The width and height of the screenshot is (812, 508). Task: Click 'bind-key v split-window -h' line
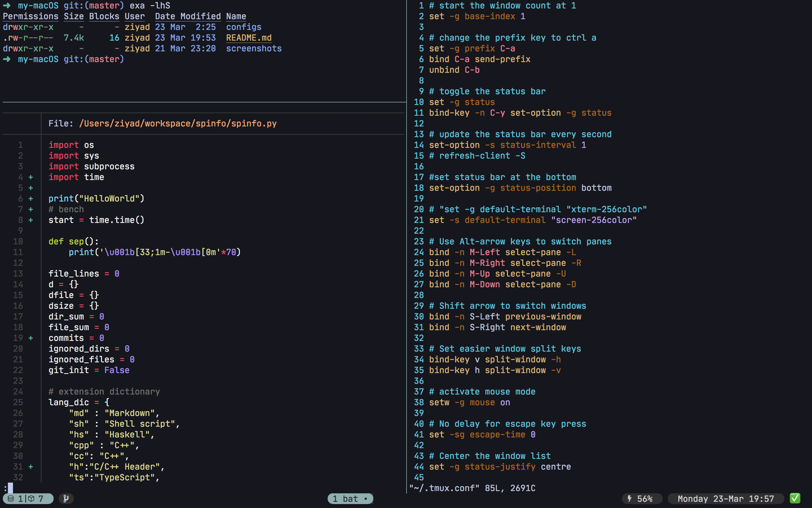click(x=495, y=360)
